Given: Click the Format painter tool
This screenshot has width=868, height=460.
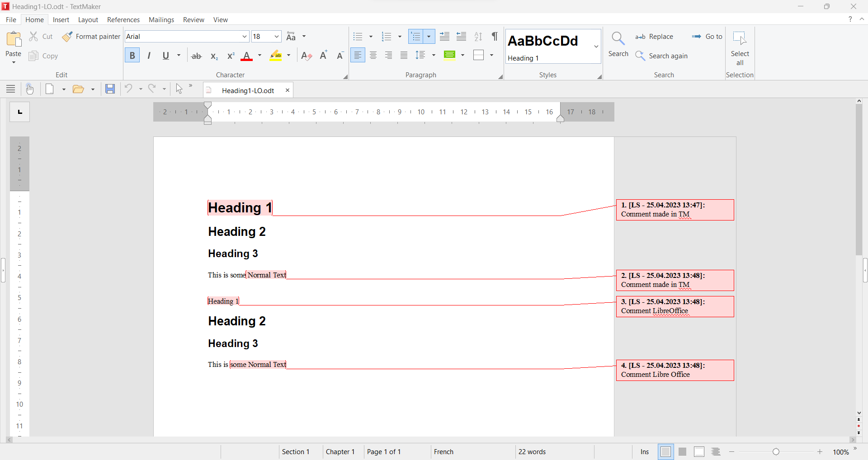Looking at the screenshot, I should 91,37.
